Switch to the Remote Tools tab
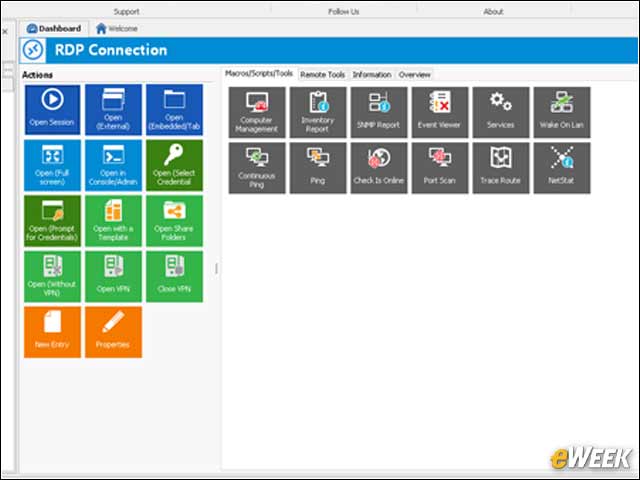 (x=322, y=75)
